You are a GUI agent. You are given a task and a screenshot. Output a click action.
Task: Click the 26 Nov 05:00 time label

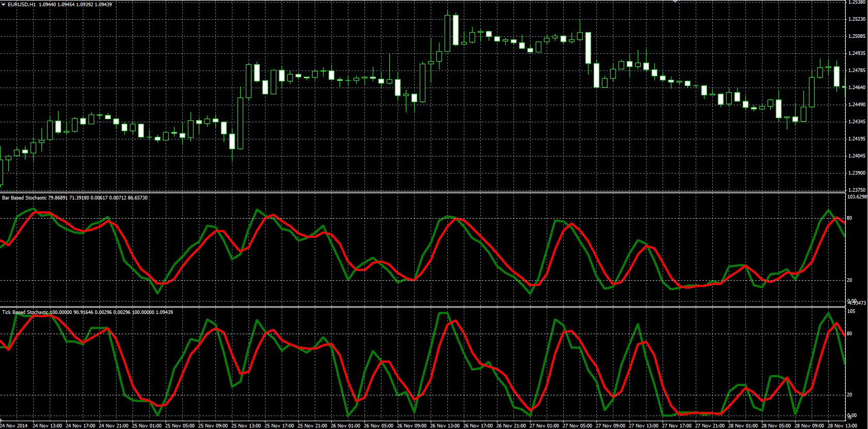pos(378,426)
